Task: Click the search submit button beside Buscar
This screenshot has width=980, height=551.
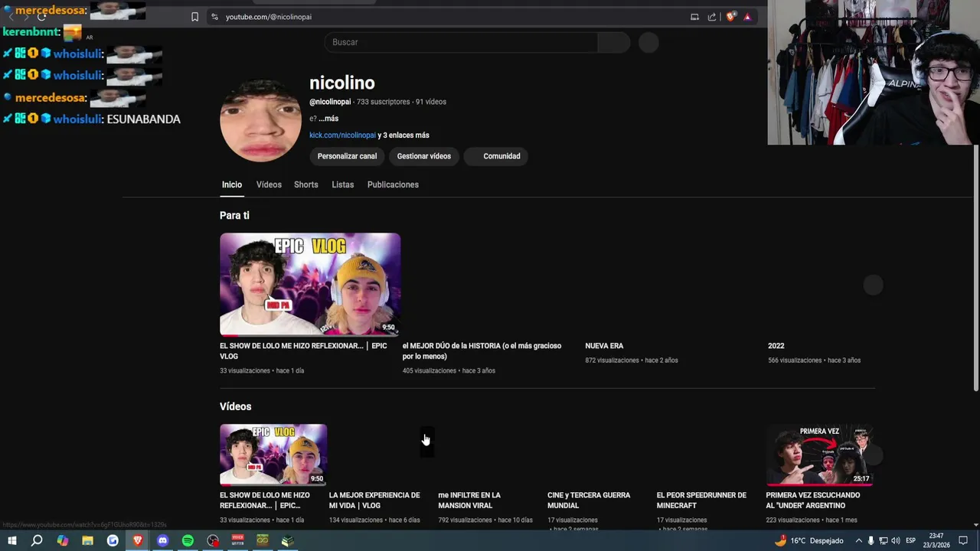Action: coord(614,42)
